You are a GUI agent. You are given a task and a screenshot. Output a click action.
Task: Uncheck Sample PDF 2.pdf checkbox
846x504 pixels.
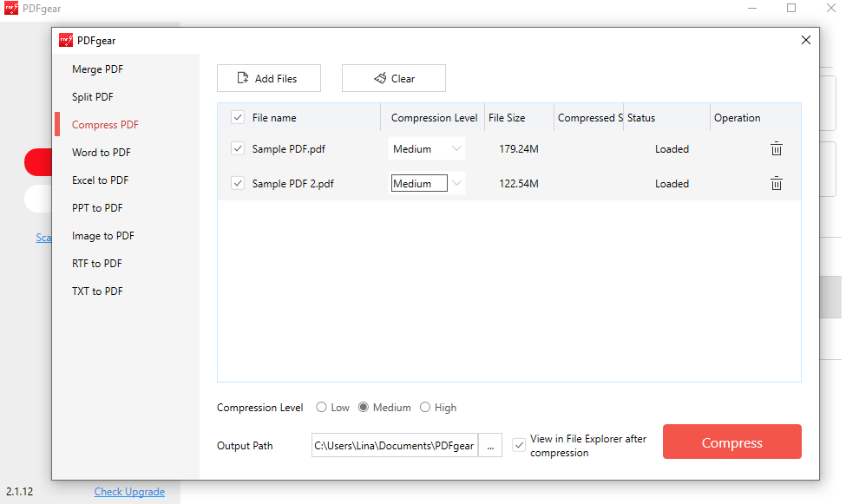click(x=238, y=183)
